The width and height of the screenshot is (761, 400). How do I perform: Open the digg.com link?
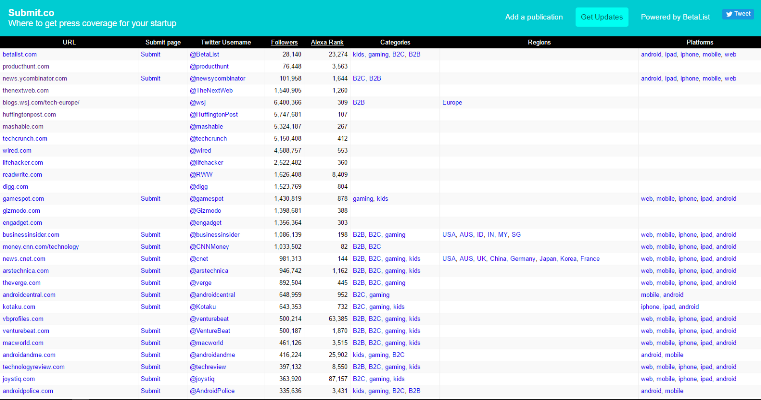tap(15, 186)
